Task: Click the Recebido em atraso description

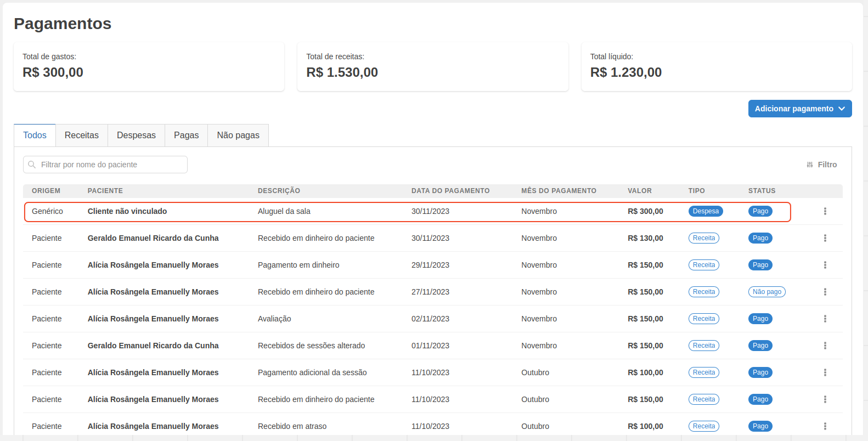Action: 292,426
